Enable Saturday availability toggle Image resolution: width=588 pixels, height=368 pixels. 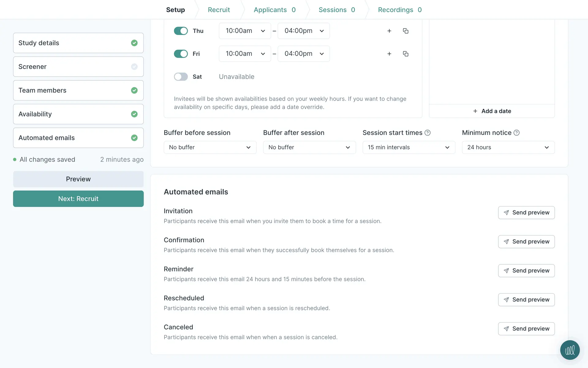click(x=181, y=77)
